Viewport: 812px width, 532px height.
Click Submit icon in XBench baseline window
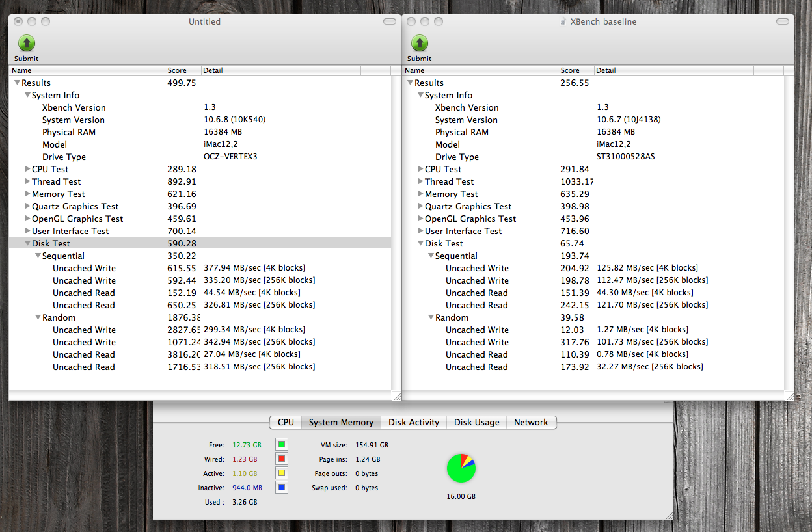419,44
